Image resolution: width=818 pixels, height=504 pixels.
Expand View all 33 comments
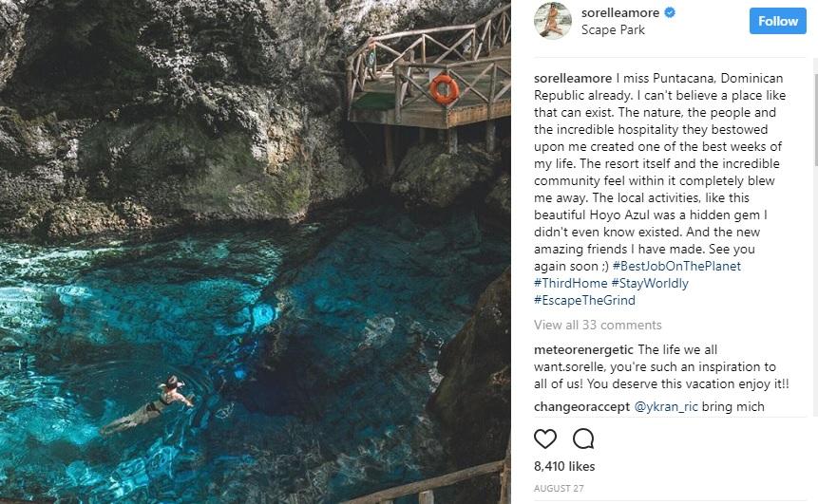pyautogui.click(x=598, y=326)
